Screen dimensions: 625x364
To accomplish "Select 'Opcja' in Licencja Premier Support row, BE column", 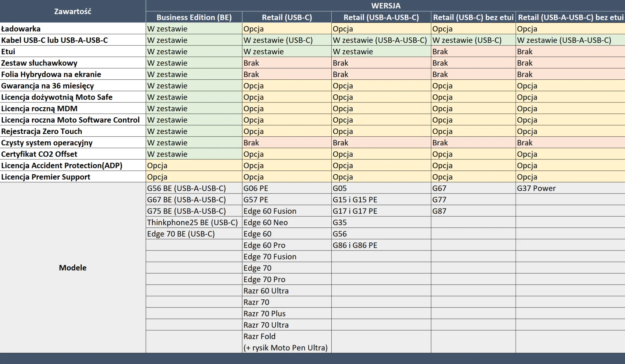I will pos(194,177).
